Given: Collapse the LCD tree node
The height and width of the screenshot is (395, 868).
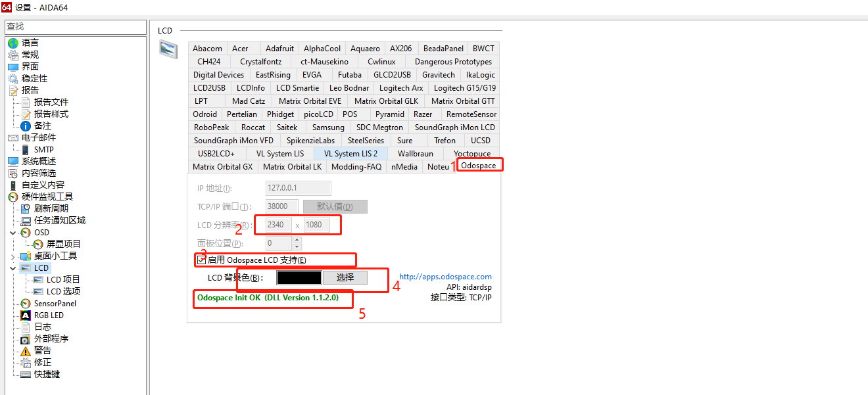Looking at the screenshot, I should [x=13, y=267].
